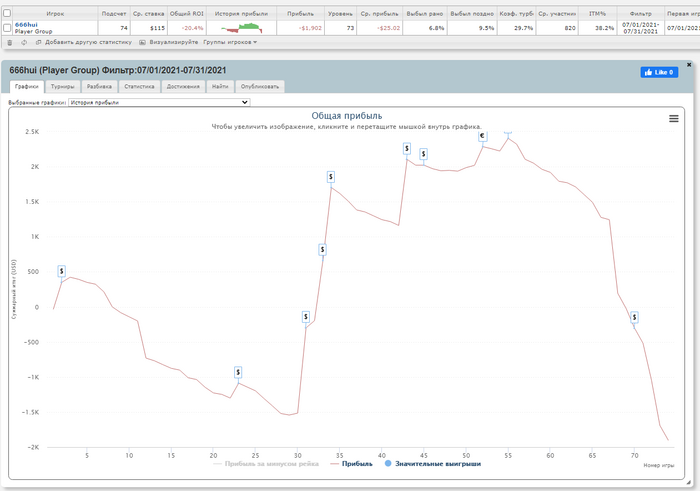Click the trash delete icon in stats toolbar
Screen dimensions: 700x491
[10, 42]
